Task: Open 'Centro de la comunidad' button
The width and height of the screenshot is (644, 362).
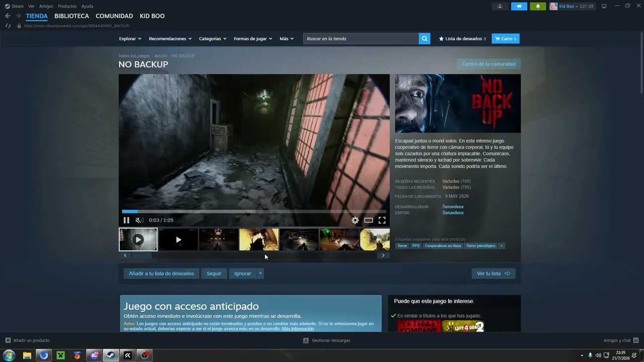Action: [x=489, y=64]
